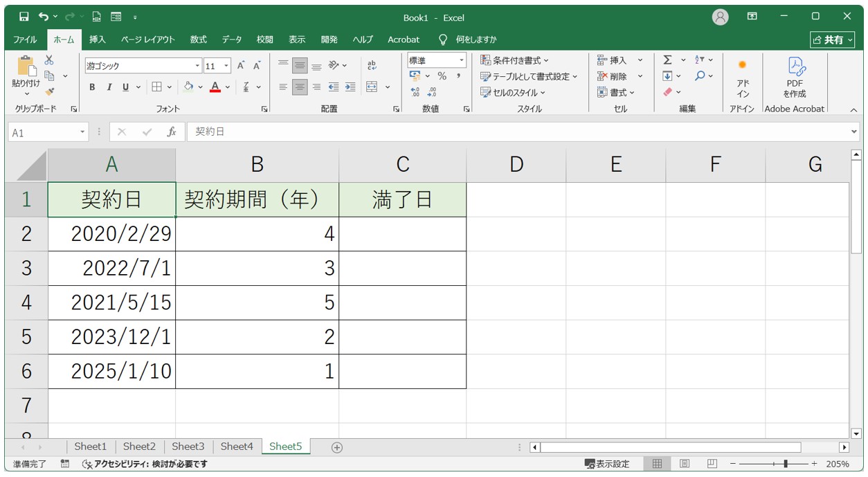Click the Save icon in the title bar
Image resolution: width=868 pixels, height=477 pixels.
coord(24,17)
